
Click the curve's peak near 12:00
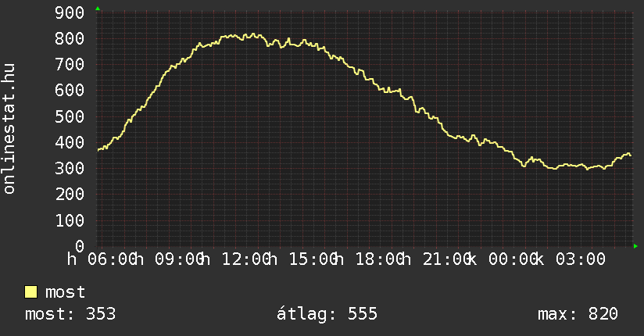(253, 35)
